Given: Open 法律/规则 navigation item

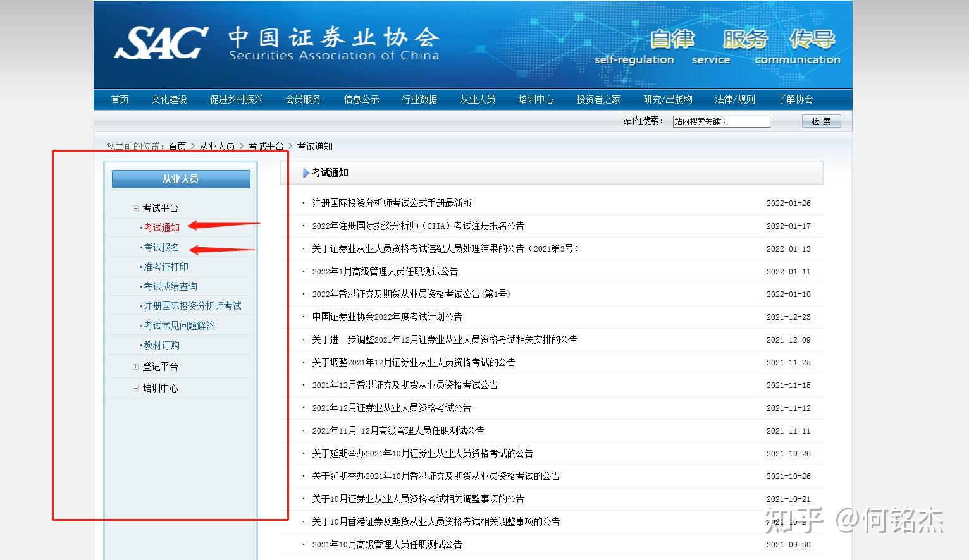Looking at the screenshot, I should tap(735, 99).
